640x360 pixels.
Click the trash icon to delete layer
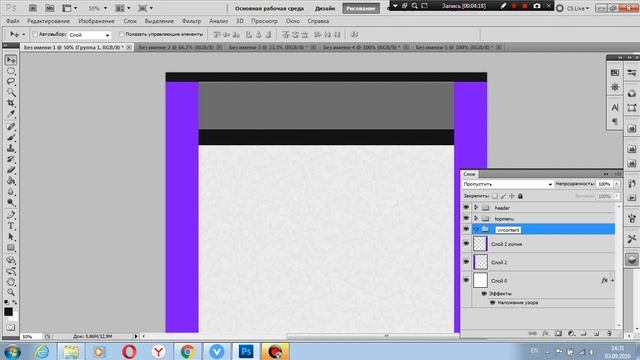coord(609,333)
